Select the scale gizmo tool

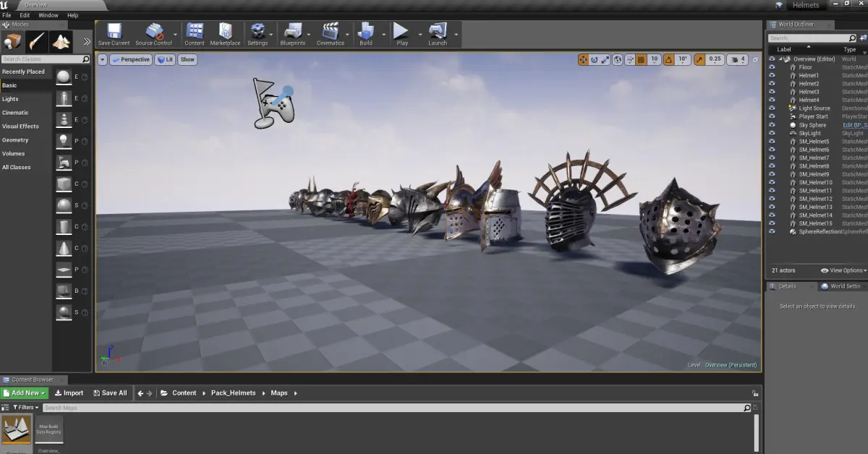pyautogui.click(x=606, y=59)
